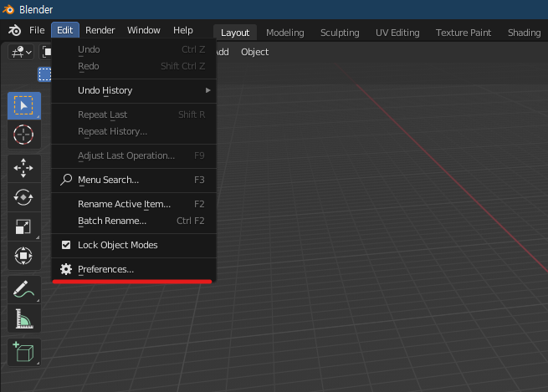
Task: Select the Annotate pencil tool
Action: [24, 289]
